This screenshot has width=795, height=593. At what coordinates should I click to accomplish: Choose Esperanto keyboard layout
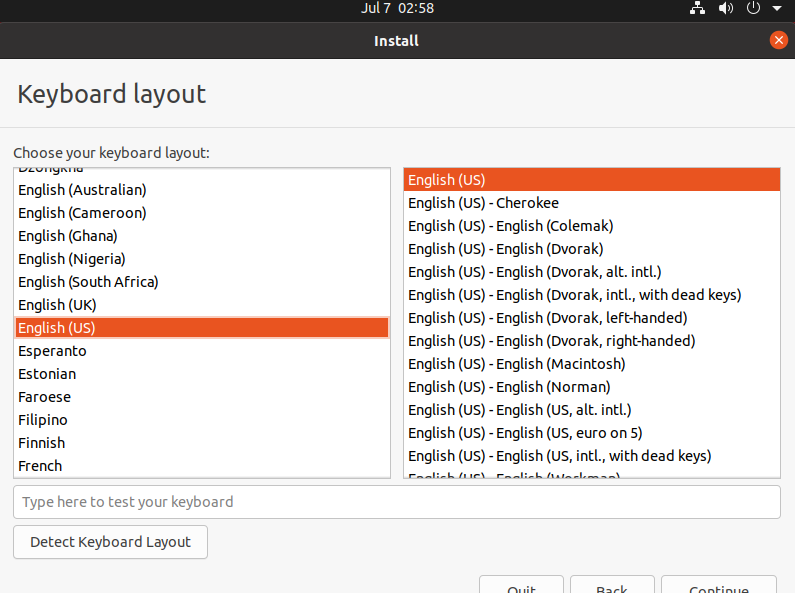point(52,351)
